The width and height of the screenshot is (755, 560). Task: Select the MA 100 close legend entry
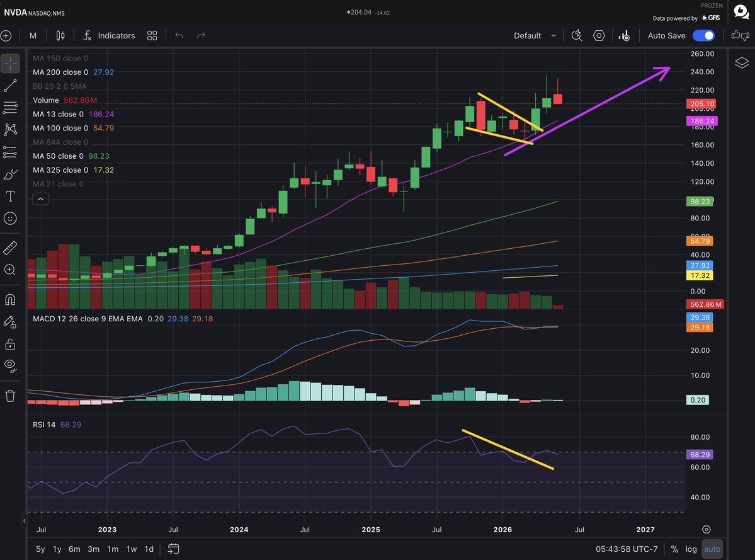[x=73, y=128]
